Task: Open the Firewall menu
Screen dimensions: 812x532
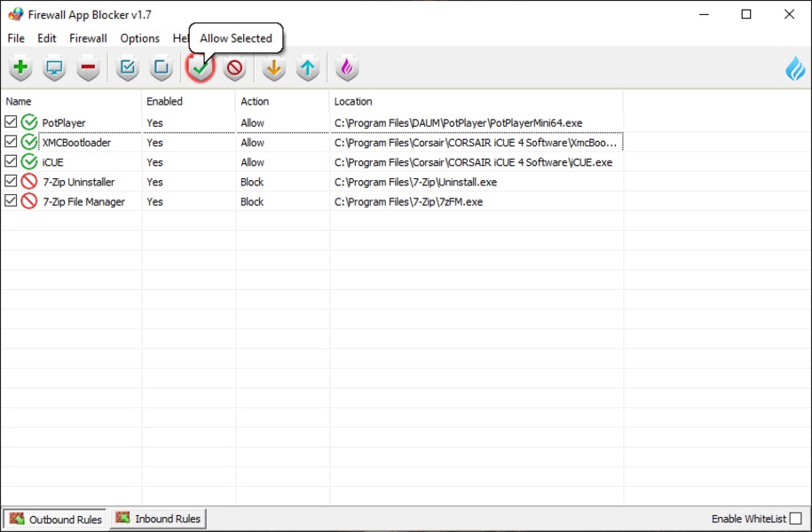Action: [x=88, y=38]
